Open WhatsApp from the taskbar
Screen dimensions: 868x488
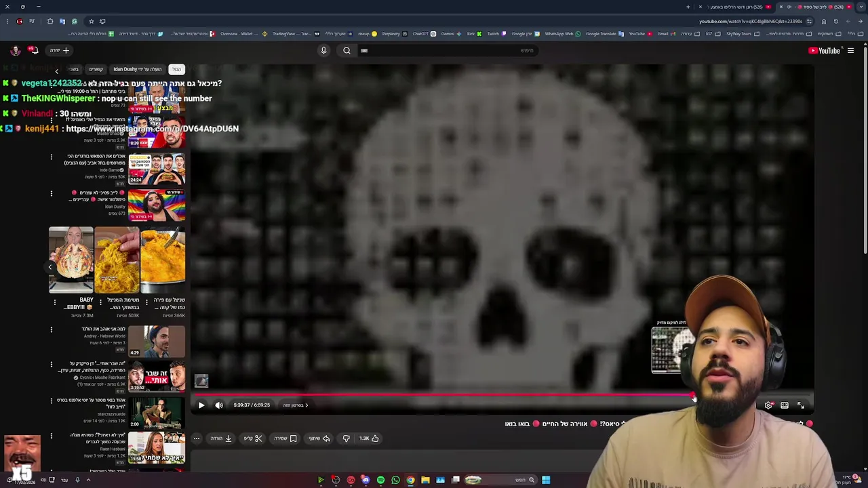point(395,480)
